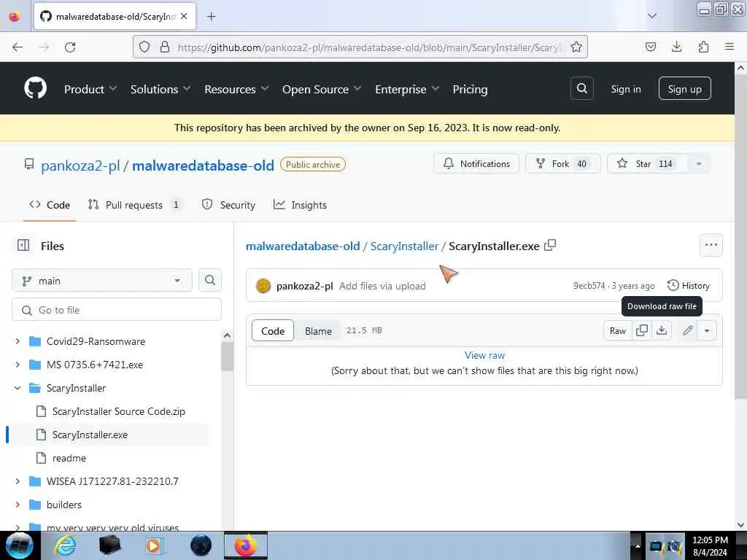
Task: Open readme file in tree
Action: pyautogui.click(x=69, y=458)
